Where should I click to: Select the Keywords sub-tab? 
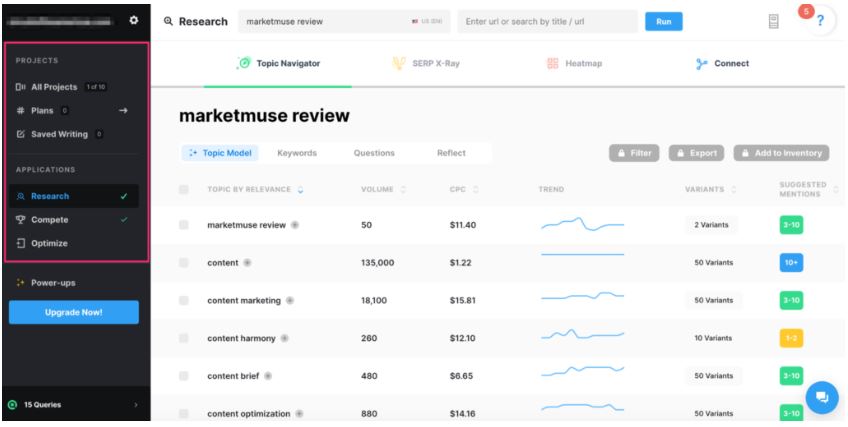point(297,153)
